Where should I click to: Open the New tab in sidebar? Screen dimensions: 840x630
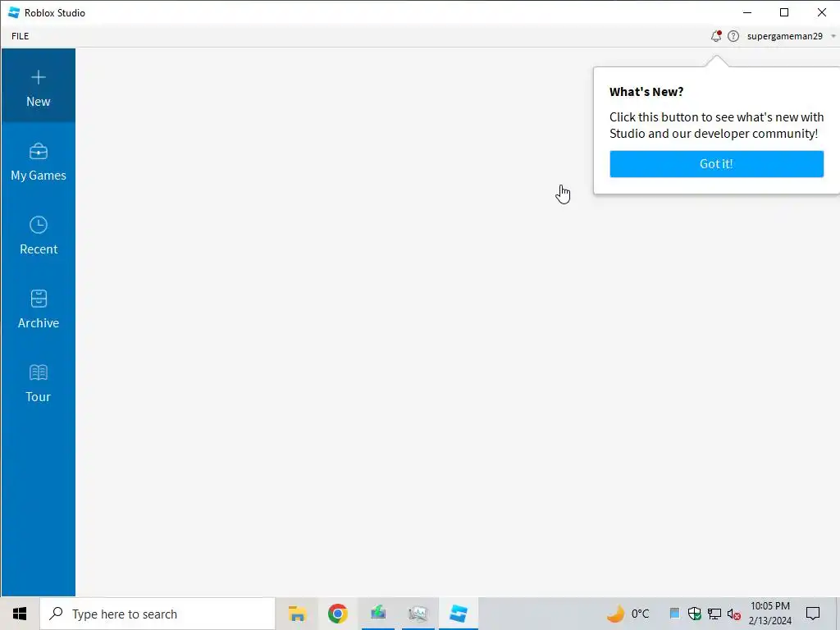(x=38, y=85)
